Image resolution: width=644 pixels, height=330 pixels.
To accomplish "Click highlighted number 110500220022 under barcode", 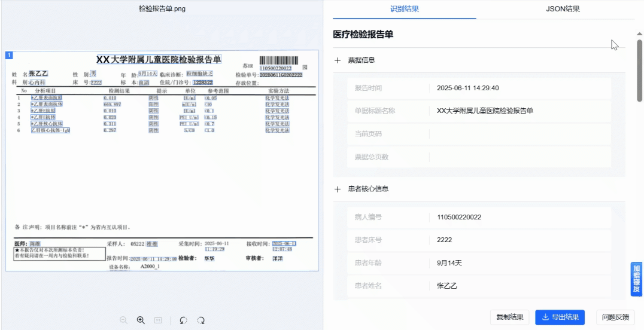I will (276, 68).
